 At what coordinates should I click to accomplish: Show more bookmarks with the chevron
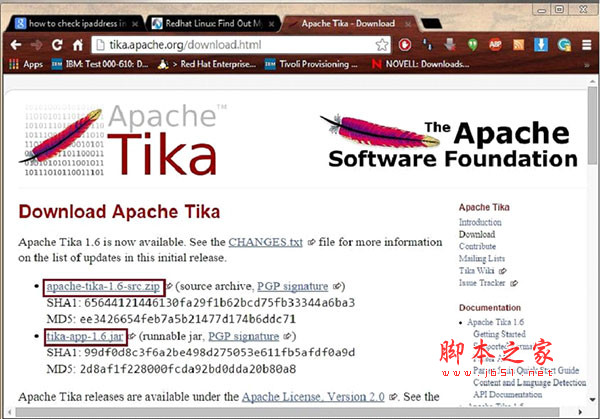pyautogui.click(x=586, y=65)
